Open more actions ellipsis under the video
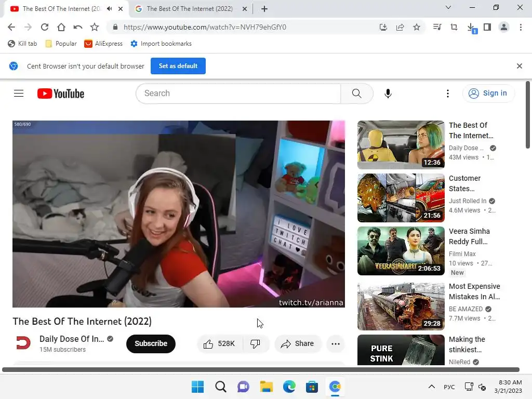532x399 pixels. [336, 344]
